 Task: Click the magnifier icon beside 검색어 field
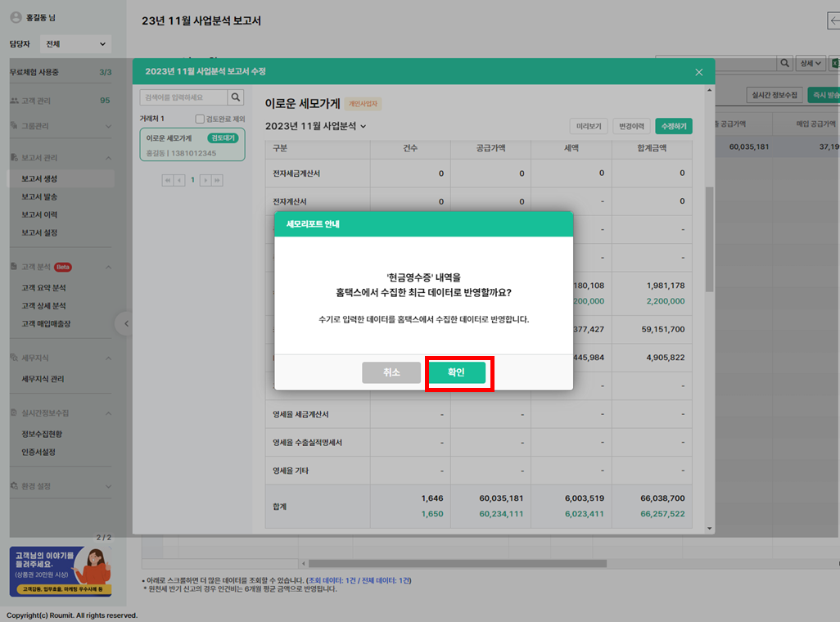(235, 97)
